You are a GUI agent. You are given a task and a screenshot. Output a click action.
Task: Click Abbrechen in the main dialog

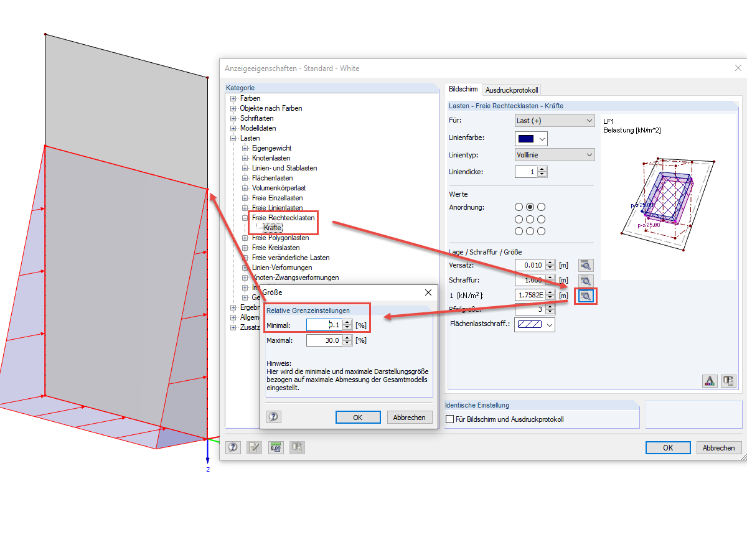point(719,447)
